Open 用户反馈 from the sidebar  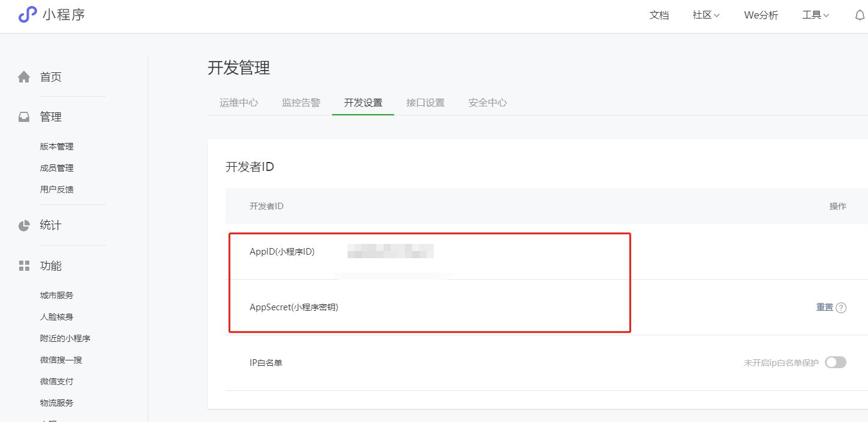click(57, 189)
